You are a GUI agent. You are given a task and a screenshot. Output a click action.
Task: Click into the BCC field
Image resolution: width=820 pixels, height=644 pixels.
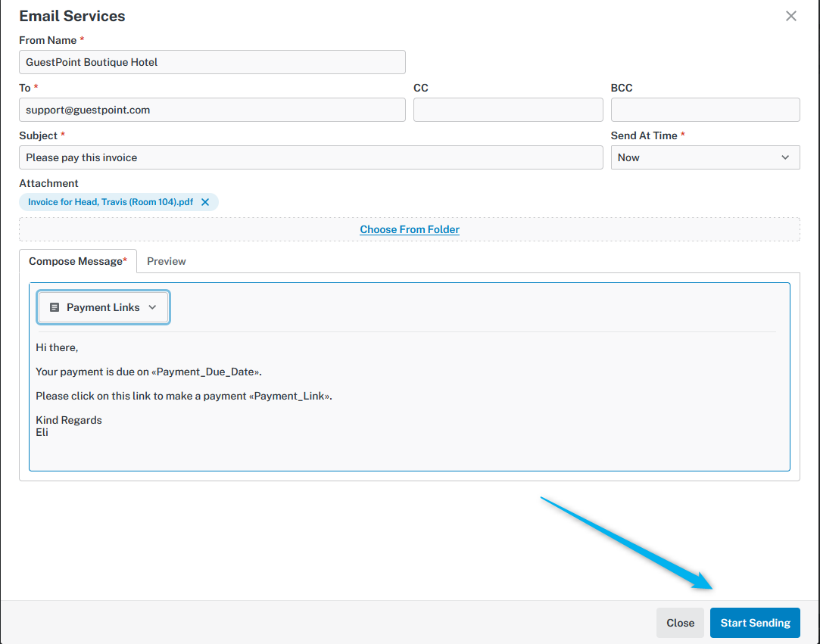705,110
